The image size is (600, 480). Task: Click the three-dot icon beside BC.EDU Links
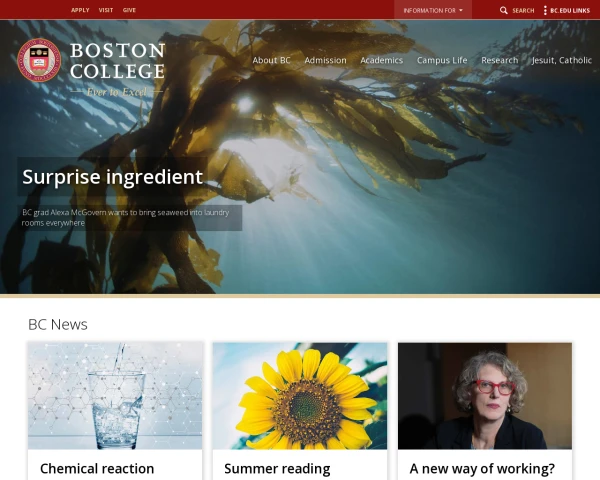click(545, 10)
